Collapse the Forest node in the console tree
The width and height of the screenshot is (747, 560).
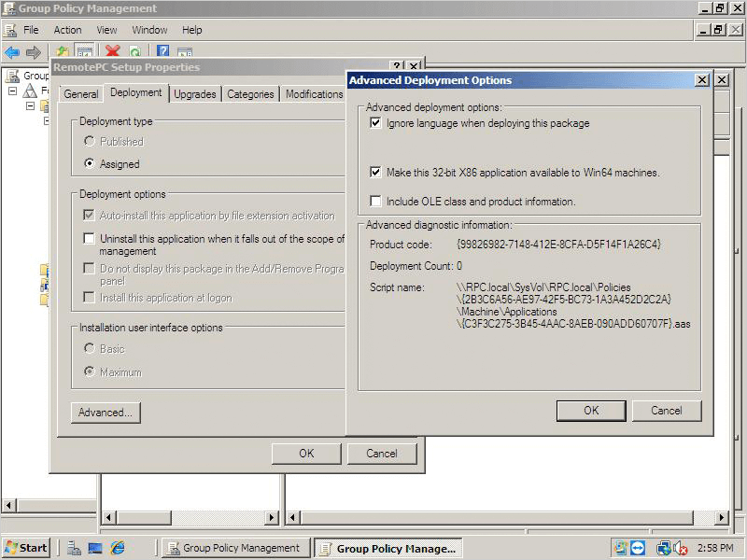click(13, 91)
